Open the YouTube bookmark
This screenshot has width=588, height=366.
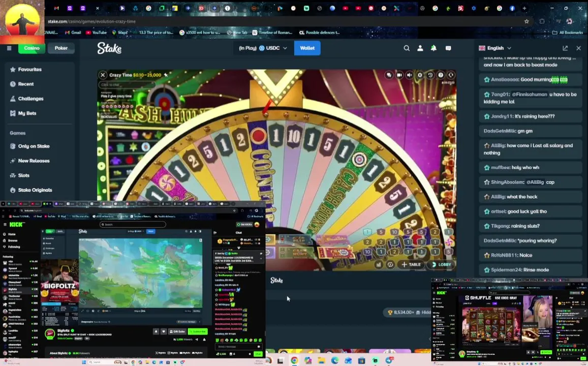(97, 33)
